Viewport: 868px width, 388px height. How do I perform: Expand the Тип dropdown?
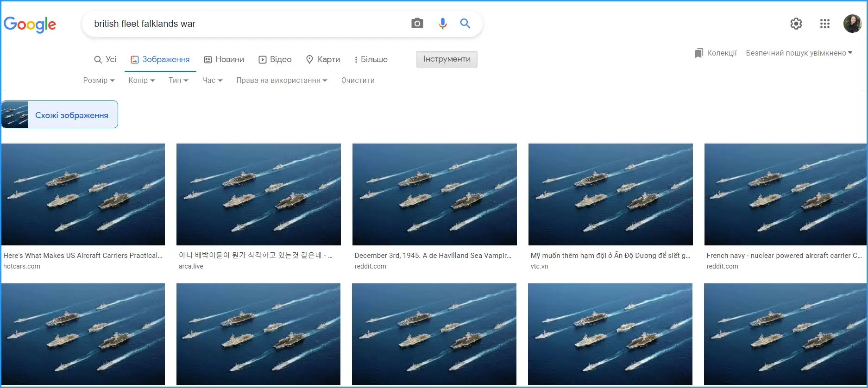pyautogui.click(x=178, y=80)
